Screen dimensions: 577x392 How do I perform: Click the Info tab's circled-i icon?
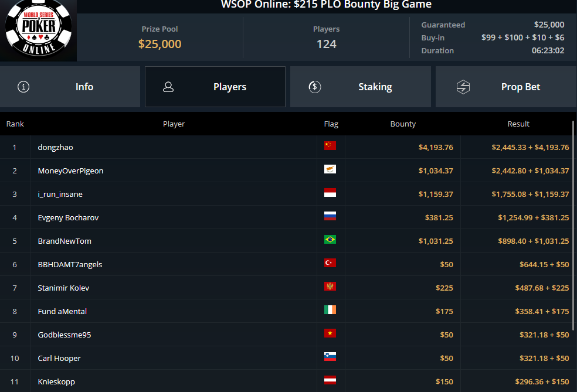point(23,87)
